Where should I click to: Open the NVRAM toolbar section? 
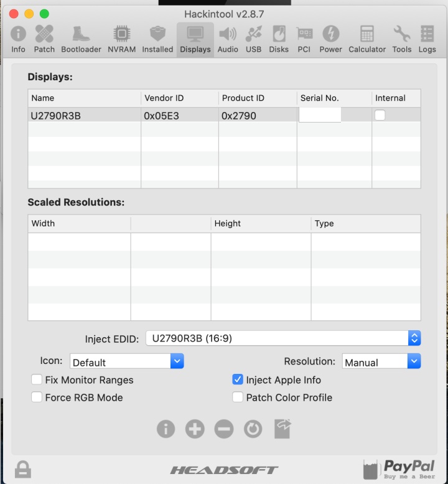[x=122, y=39]
